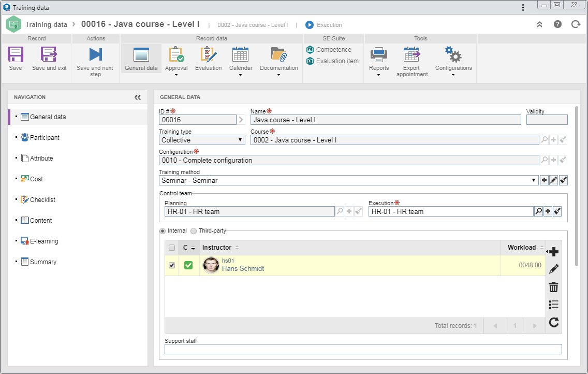Add new Training method plus icon
Image resolution: width=588 pixels, height=374 pixels.
point(544,180)
